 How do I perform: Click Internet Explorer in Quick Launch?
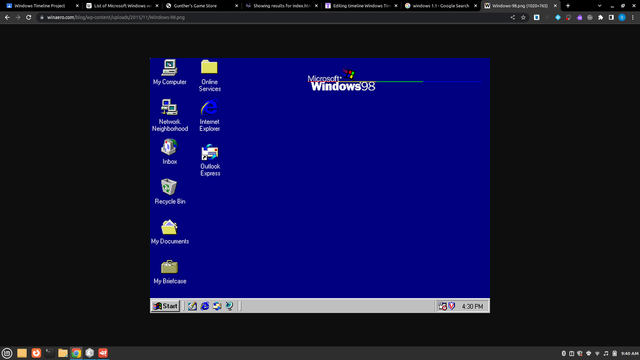(204, 306)
